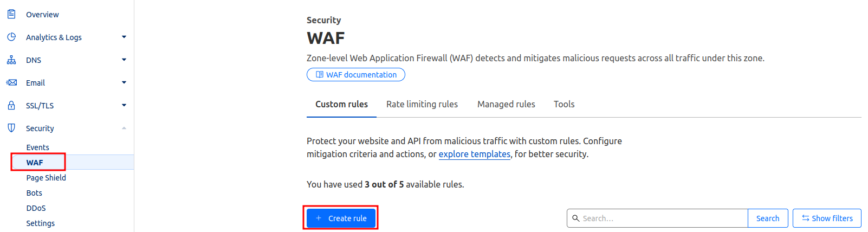Screen dimensions: 868x232
Task: Open Analytics & Logs menu item
Action: (54, 37)
